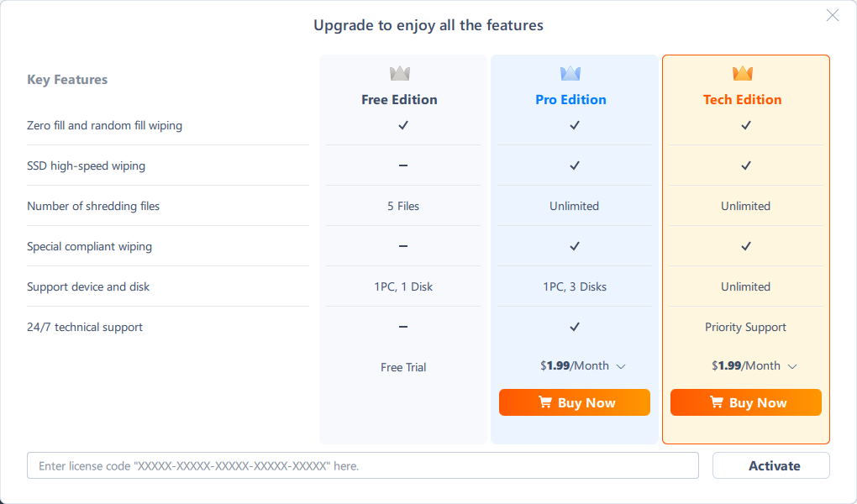Expand the Pro Edition price dropdown
Screen dimensions: 857x504
(x=621, y=366)
